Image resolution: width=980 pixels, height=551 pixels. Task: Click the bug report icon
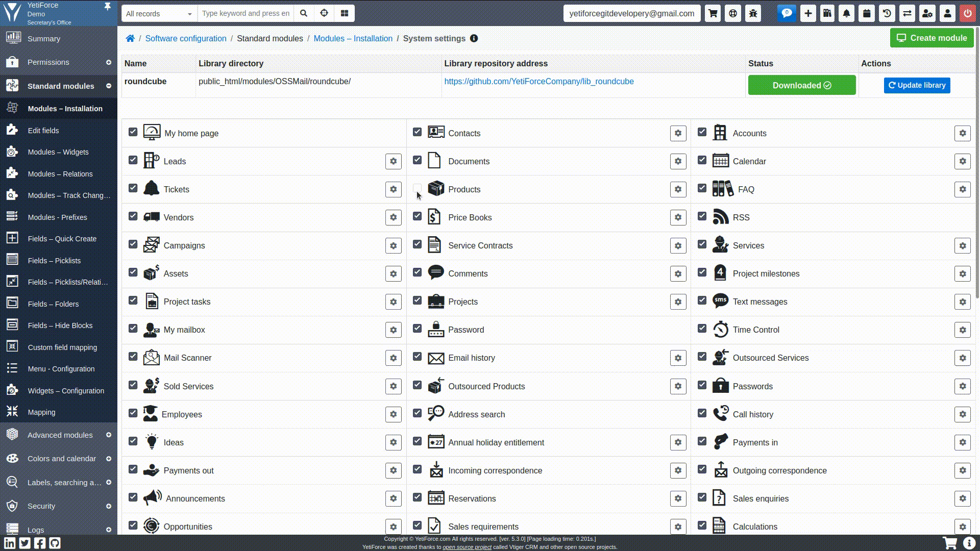click(753, 14)
